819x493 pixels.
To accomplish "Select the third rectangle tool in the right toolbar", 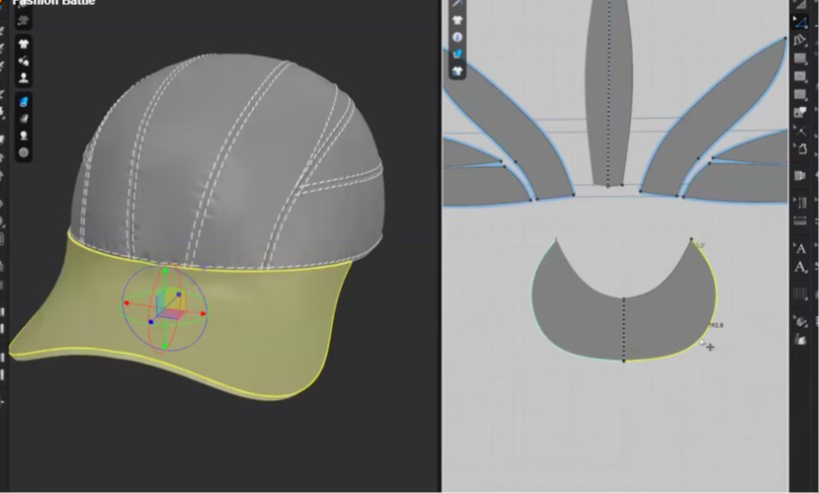I will [x=800, y=95].
